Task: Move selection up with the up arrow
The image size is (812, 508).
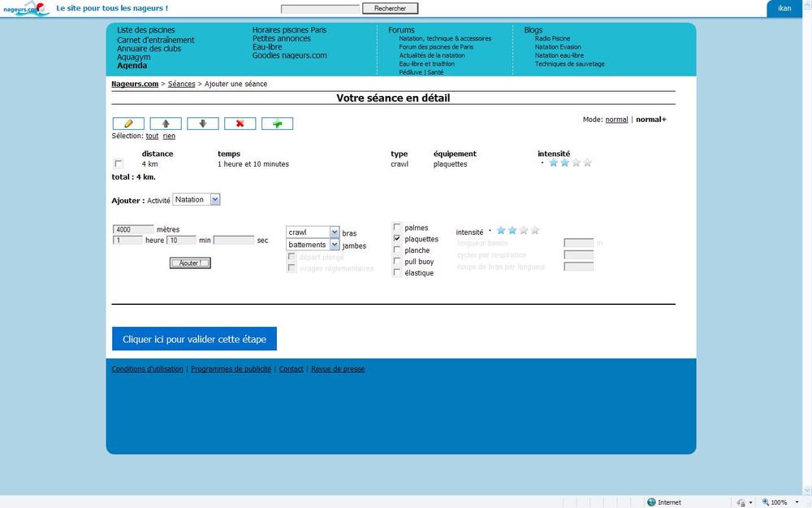Action: click(166, 124)
